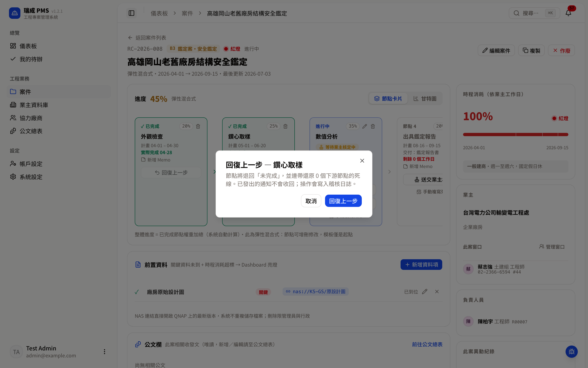Click the 等待業主核定中 status badge

(x=337, y=147)
